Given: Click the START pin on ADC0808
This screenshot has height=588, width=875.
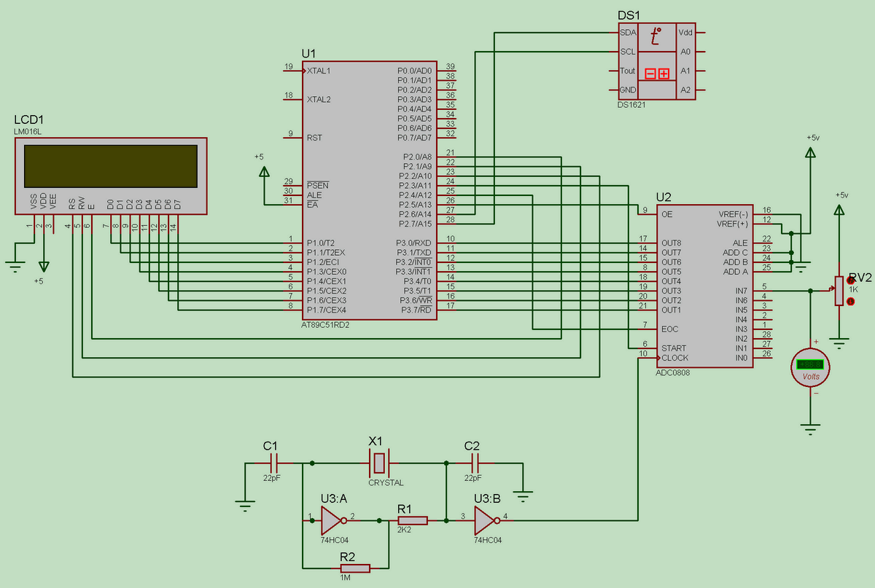Looking at the screenshot, I should [674, 348].
